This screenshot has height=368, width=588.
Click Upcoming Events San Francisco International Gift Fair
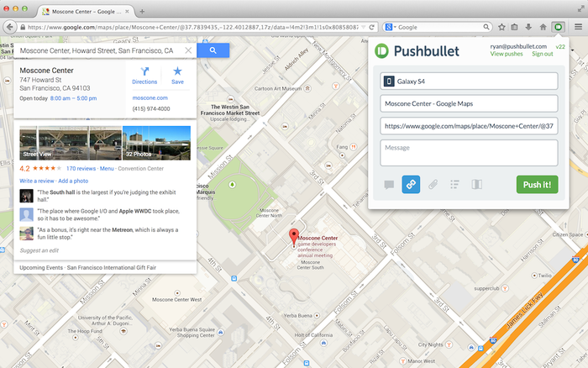click(87, 267)
